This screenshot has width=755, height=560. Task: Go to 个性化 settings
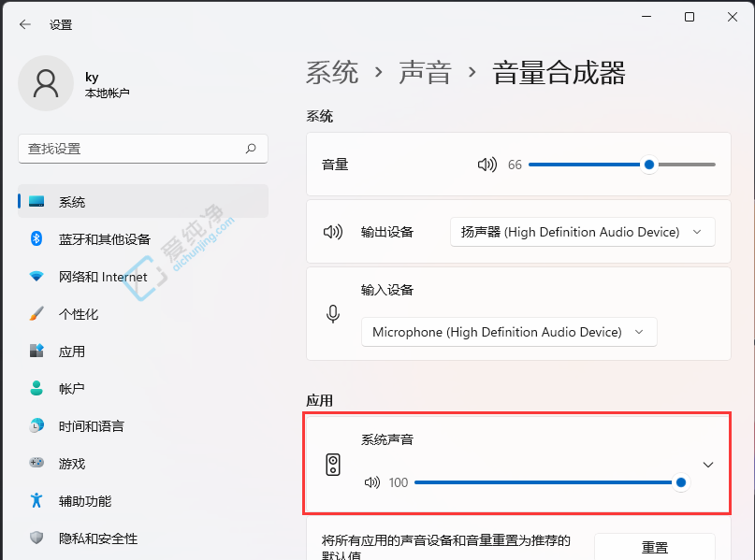coord(143,314)
